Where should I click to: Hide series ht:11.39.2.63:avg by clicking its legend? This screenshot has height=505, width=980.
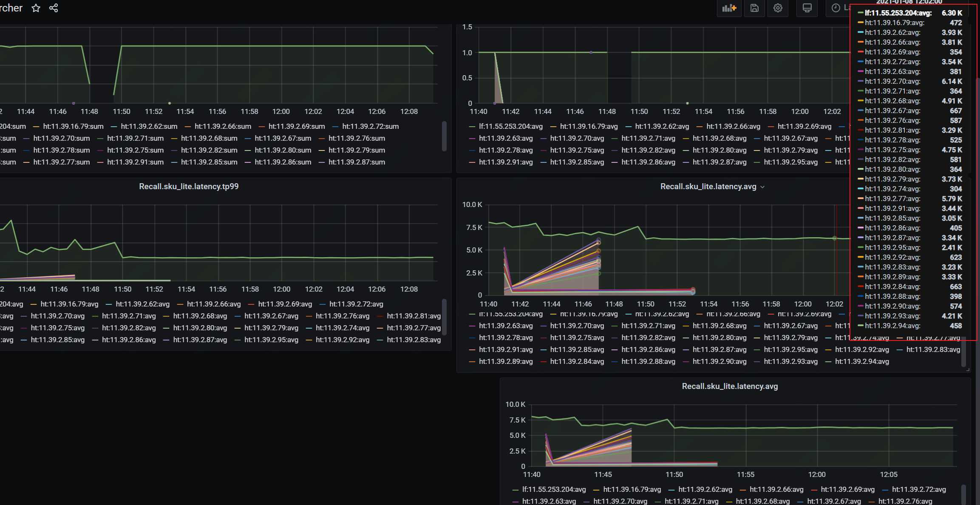[x=506, y=326]
